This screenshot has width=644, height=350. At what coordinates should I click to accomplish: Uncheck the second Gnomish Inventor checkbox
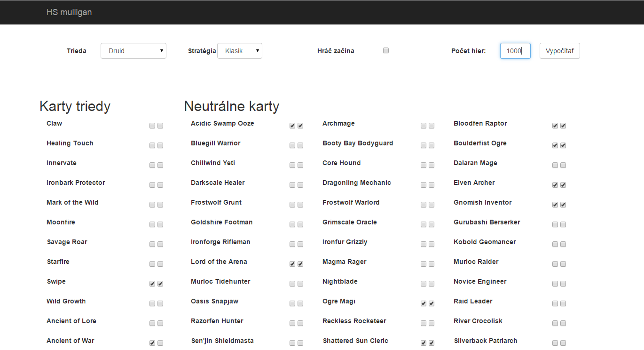563,205
